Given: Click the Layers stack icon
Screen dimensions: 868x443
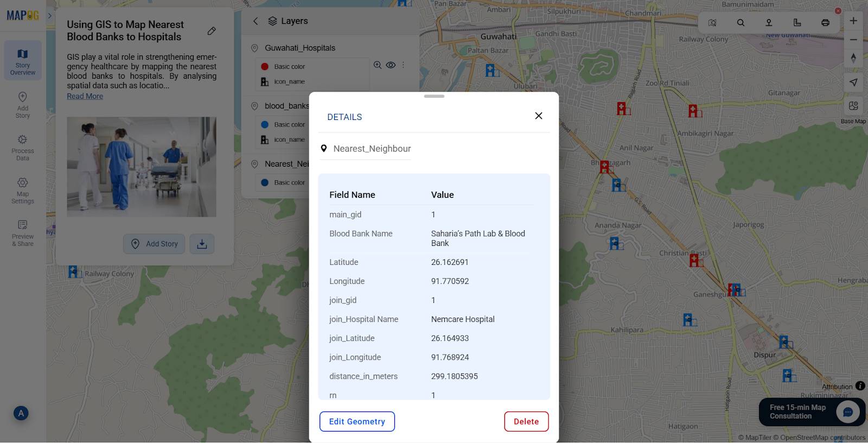Looking at the screenshot, I should (x=273, y=21).
